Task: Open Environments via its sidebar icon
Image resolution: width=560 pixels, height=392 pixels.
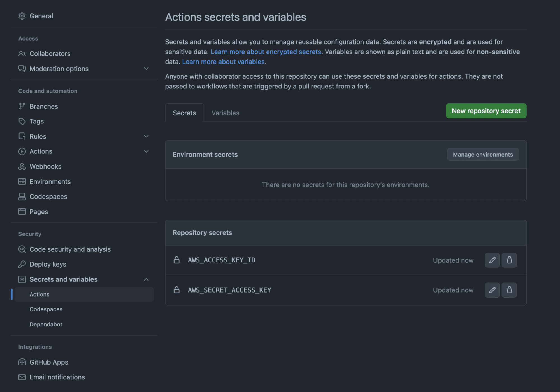Action: tap(22, 181)
